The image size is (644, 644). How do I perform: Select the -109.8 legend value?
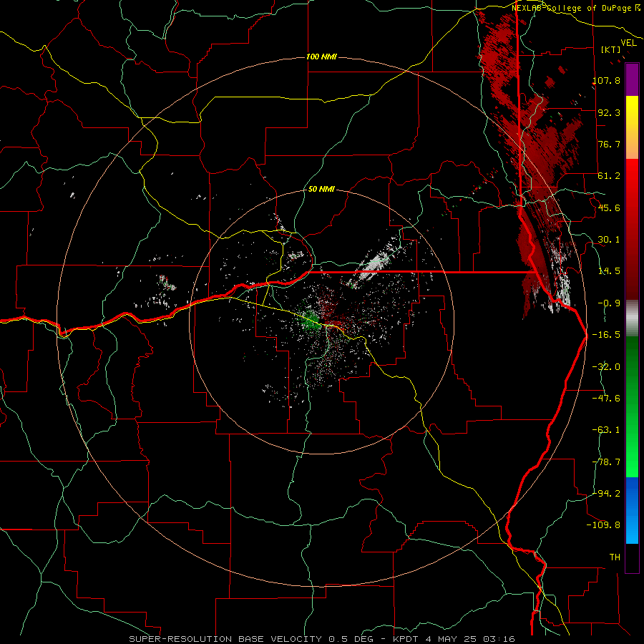(604, 525)
